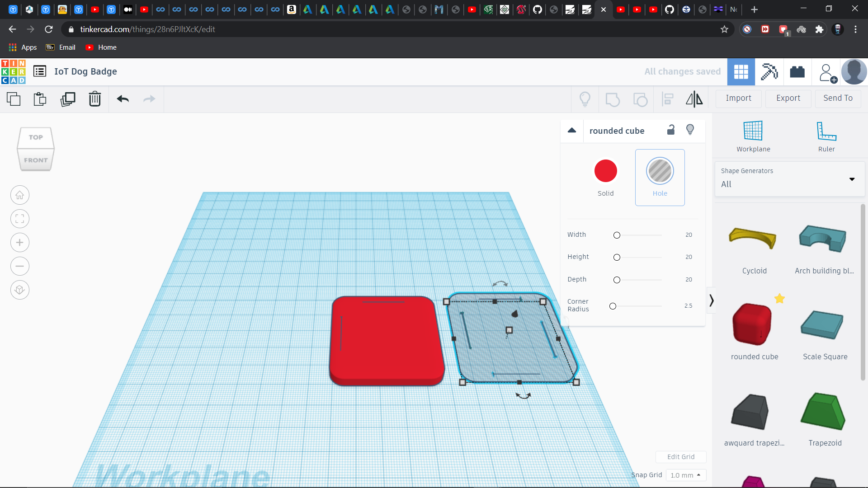Screen dimensions: 868x488
Task: Delete selection with trash icon
Action: (95, 99)
